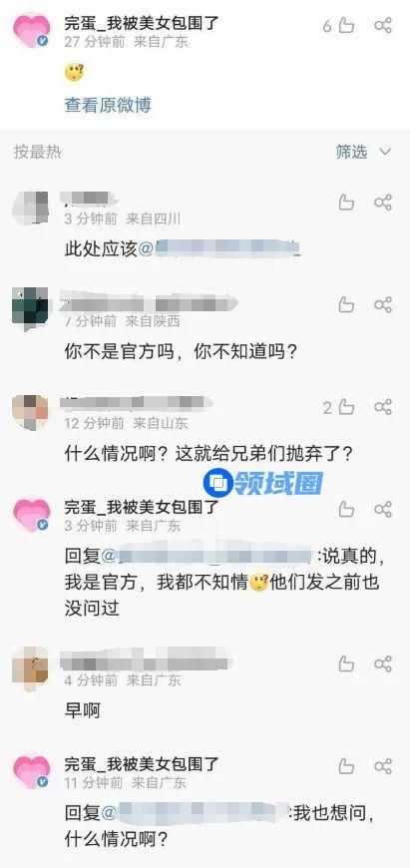Share the 你不是官方吗 comment
Screen dimensions: 410x868
coord(383,304)
